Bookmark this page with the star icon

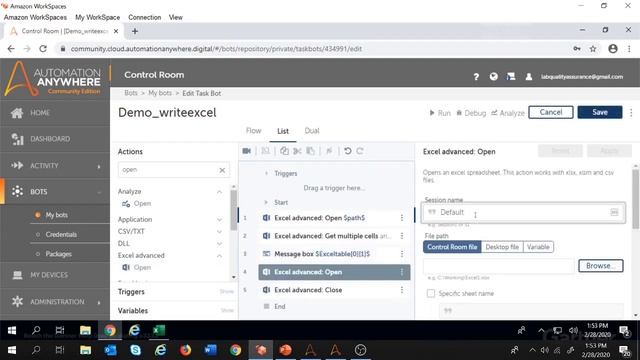coord(593,49)
